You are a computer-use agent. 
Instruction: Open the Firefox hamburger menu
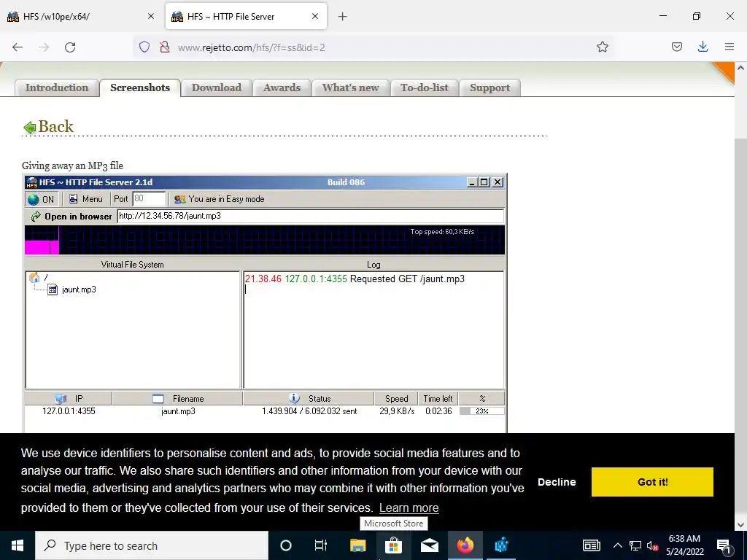click(x=729, y=47)
